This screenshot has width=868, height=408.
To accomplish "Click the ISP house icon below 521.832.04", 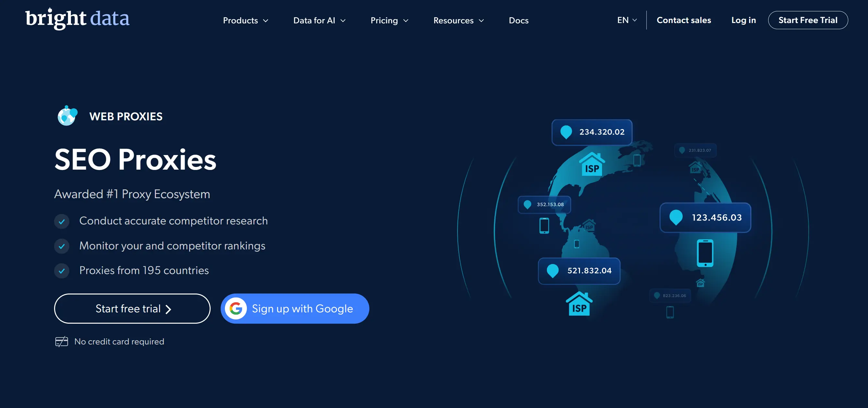I will pyautogui.click(x=579, y=304).
